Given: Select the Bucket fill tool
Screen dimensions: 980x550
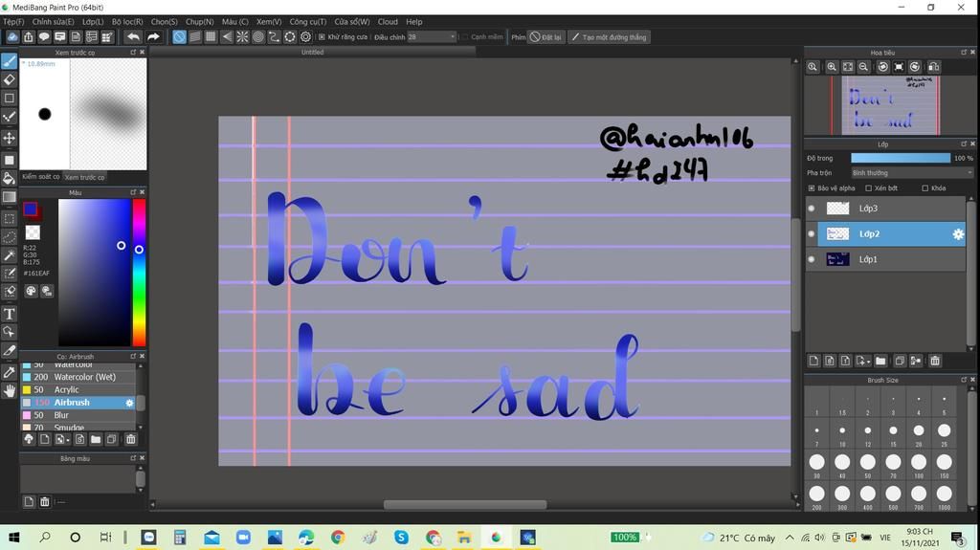Looking at the screenshot, I should (10, 178).
